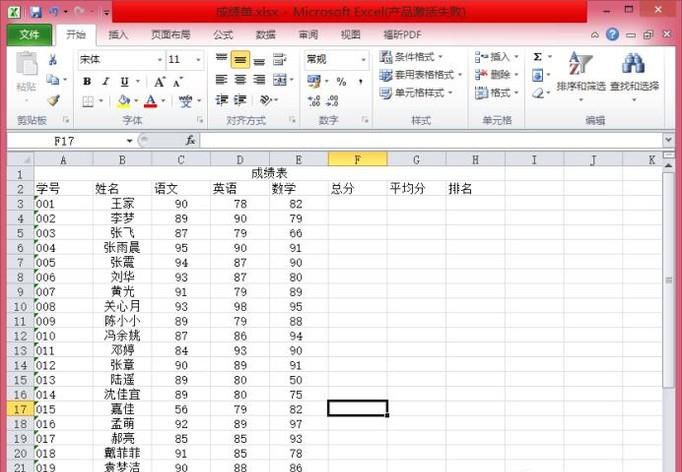This screenshot has height=472, width=682.
Task: Toggle Bold formatting
Action: [87, 81]
